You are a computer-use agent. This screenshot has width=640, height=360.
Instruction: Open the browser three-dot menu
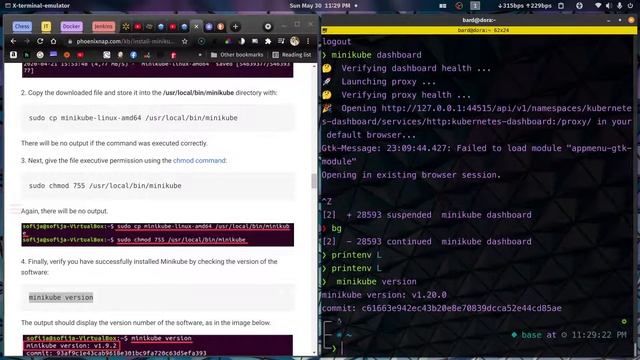point(308,41)
